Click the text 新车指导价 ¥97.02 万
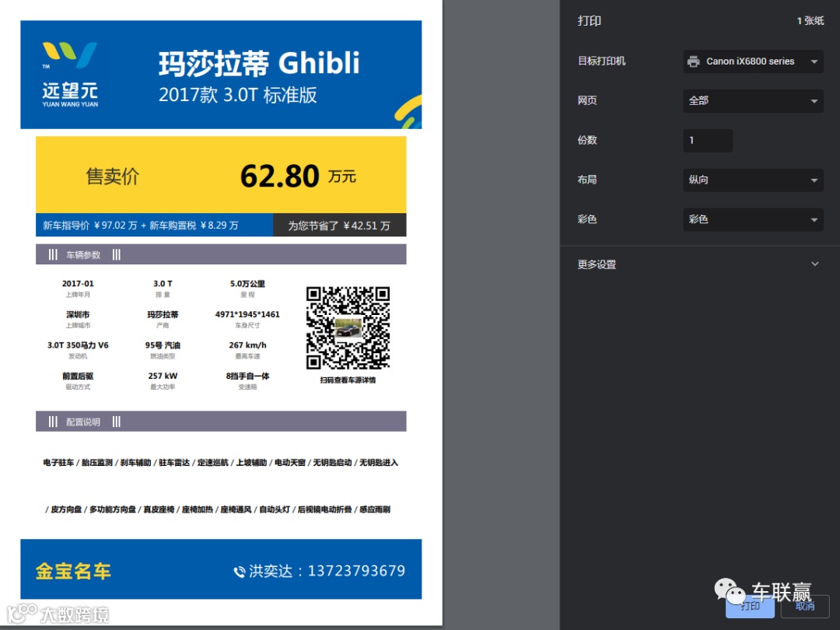840x630 pixels. pyautogui.click(x=90, y=226)
